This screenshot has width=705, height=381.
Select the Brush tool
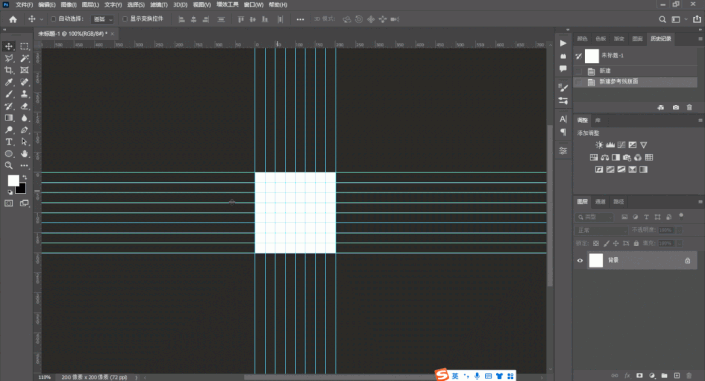(9, 94)
